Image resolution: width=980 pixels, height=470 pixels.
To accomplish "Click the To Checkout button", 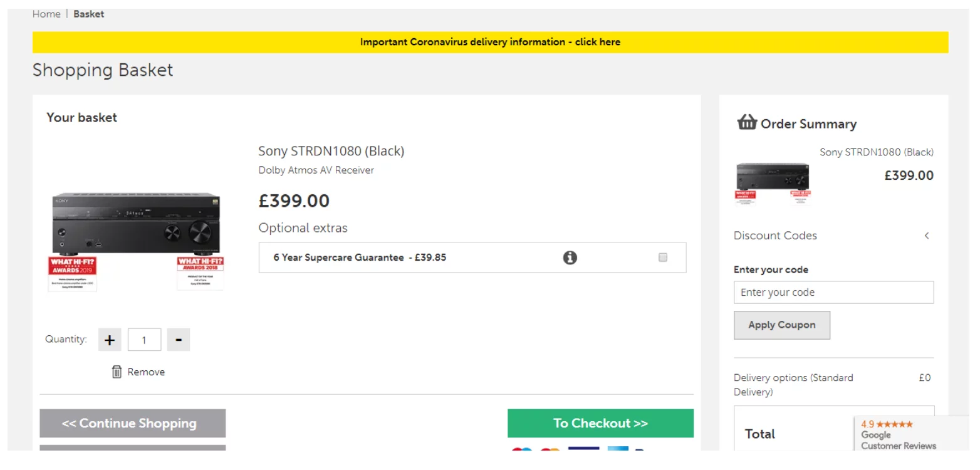I will pyautogui.click(x=600, y=423).
